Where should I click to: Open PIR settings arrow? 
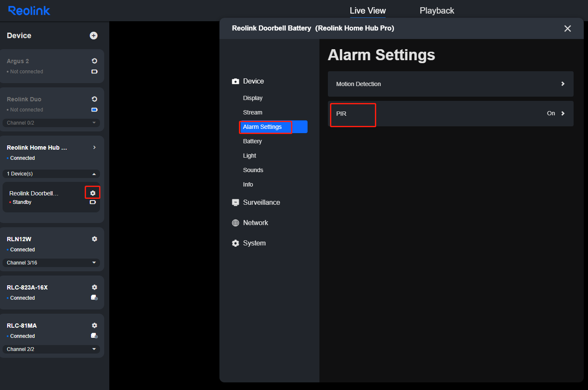pos(563,113)
